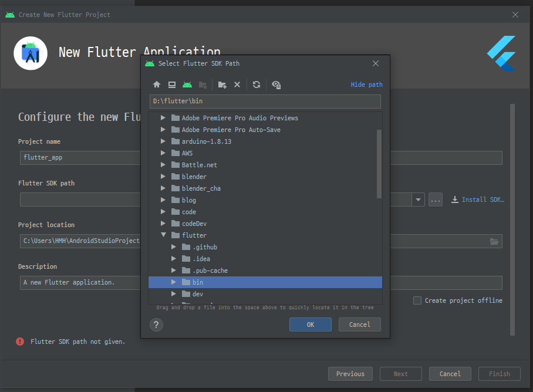Toggle show hidden files and directories
This screenshot has height=392, width=533.
click(276, 85)
